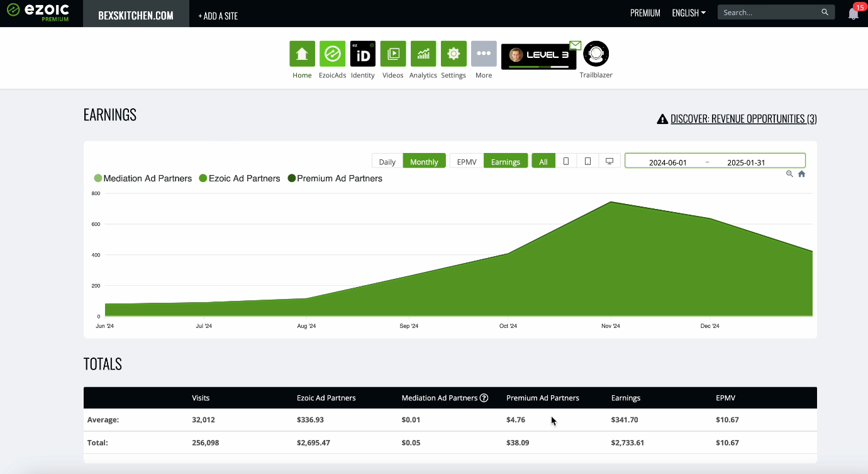Open the More menu icon
Screen dimensions: 868x474
pyautogui.click(x=484, y=54)
